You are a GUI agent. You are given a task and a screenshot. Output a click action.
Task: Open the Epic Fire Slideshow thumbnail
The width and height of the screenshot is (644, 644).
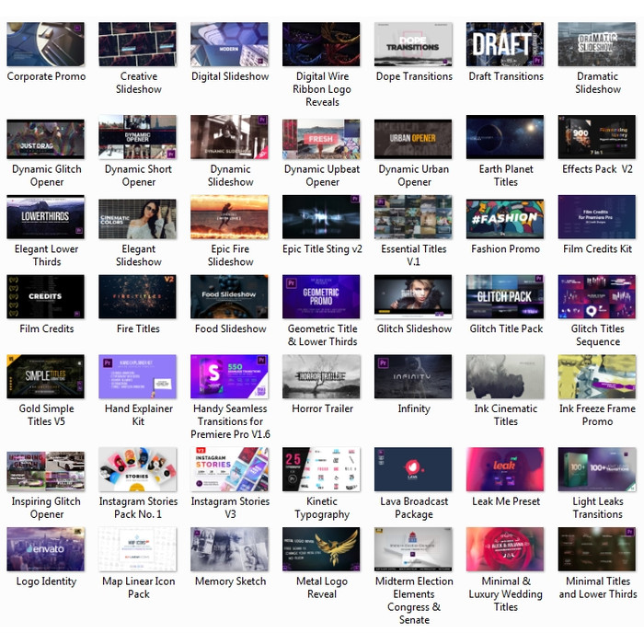(230, 217)
